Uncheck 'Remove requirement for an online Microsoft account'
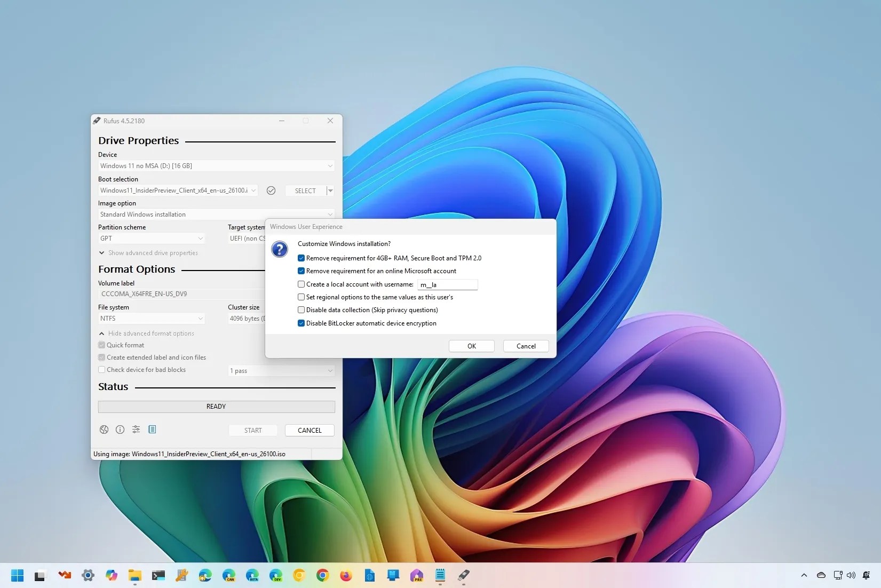This screenshot has width=881, height=588. tap(301, 271)
